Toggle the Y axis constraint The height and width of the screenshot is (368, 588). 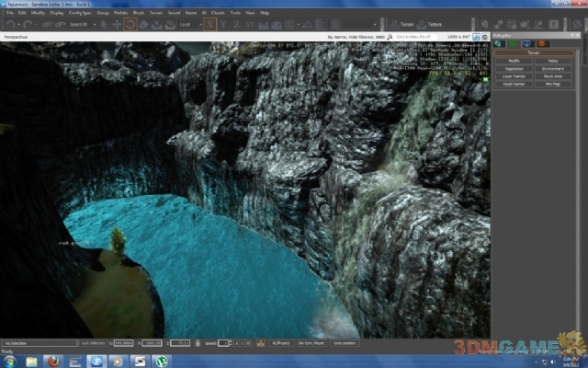pos(223,25)
